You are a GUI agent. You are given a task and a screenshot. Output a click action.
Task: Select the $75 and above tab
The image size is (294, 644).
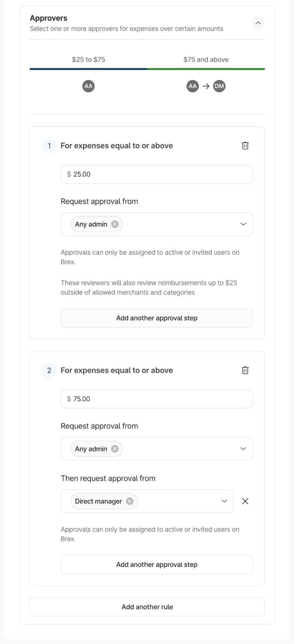click(206, 60)
